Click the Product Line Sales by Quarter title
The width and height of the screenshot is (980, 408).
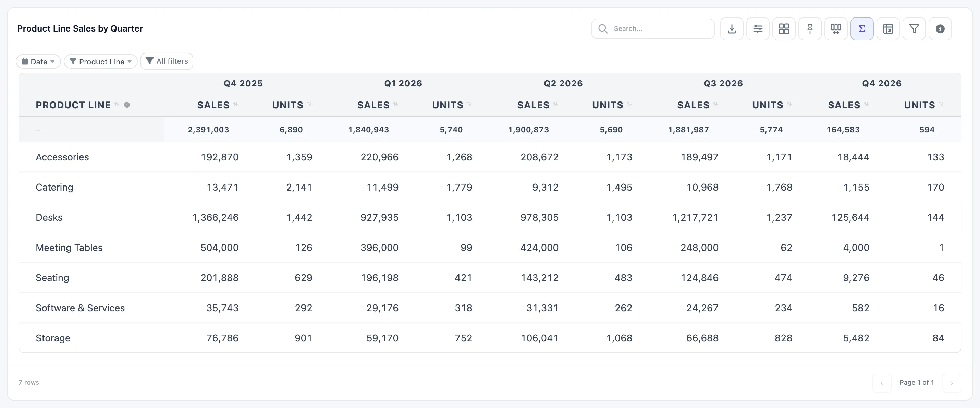click(80, 28)
